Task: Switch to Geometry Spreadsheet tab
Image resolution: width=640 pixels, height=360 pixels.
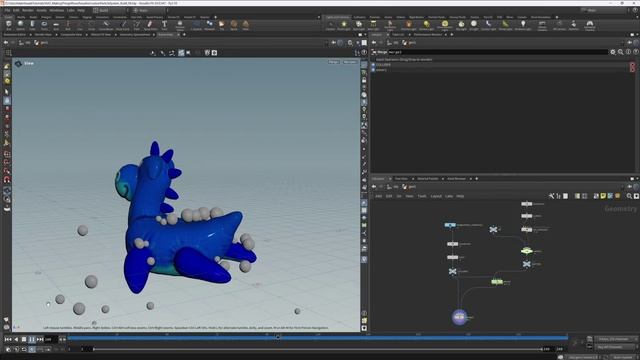Action: [135, 35]
